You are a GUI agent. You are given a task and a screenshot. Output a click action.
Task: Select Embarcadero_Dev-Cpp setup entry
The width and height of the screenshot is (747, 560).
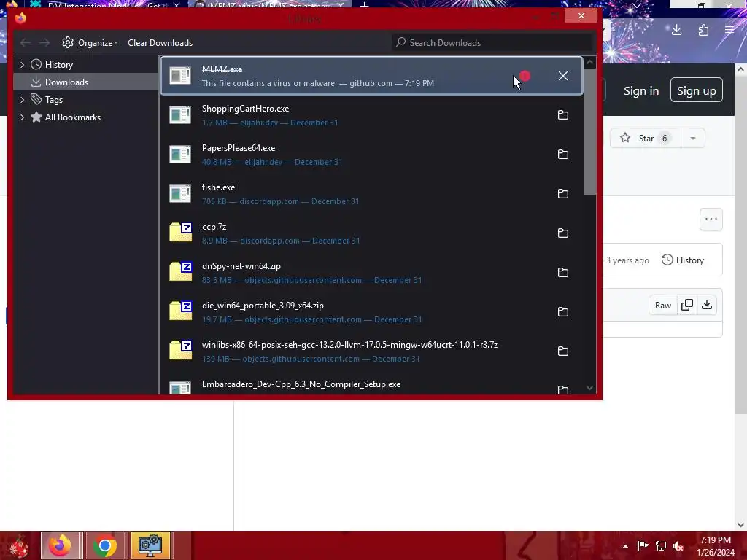(371, 385)
